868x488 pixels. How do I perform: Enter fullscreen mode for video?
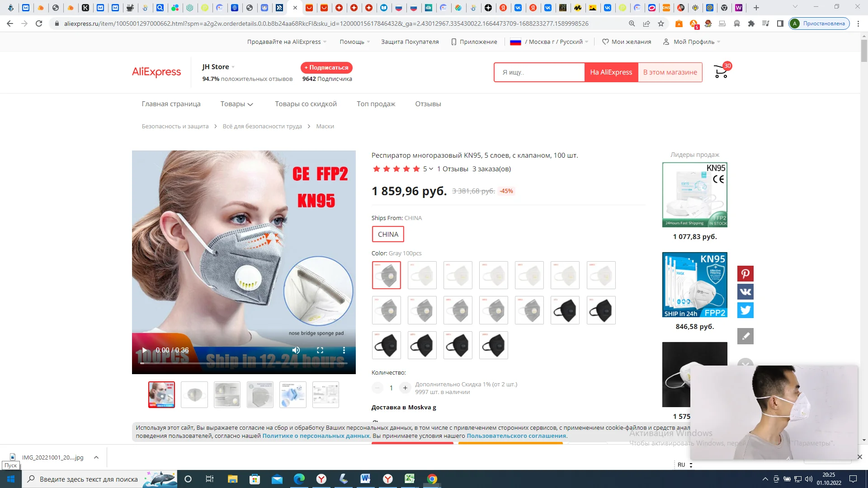320,350
